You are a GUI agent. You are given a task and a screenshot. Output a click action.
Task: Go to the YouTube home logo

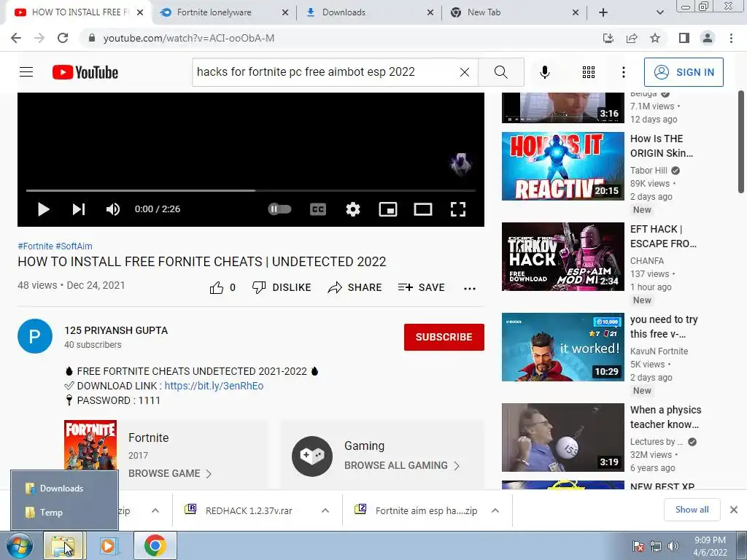tap(85, 72)
